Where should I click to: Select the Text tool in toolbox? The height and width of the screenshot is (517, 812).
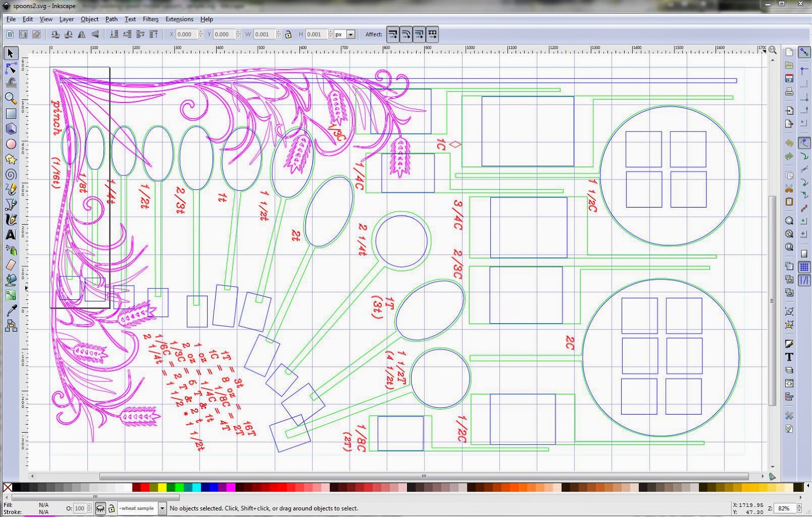tap(11, 235)
